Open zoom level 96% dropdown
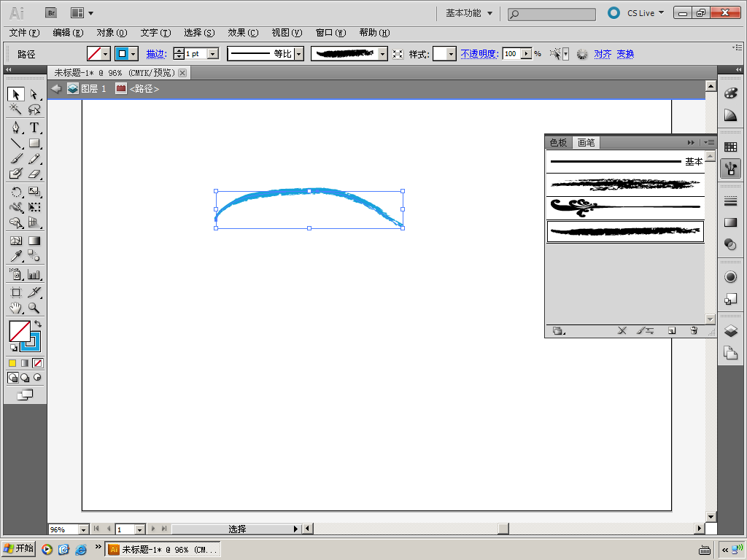The image size is (747, 560). tap(83, 529)
